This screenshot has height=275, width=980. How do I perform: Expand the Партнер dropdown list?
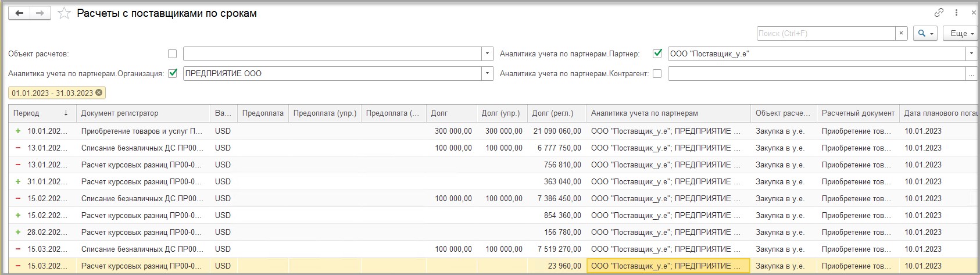click(971, 54)
